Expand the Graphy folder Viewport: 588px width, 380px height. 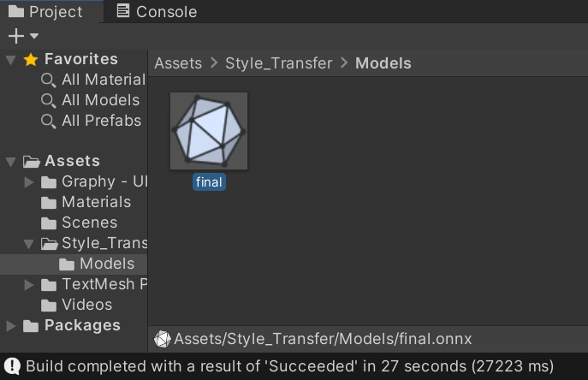pos(30,181)
